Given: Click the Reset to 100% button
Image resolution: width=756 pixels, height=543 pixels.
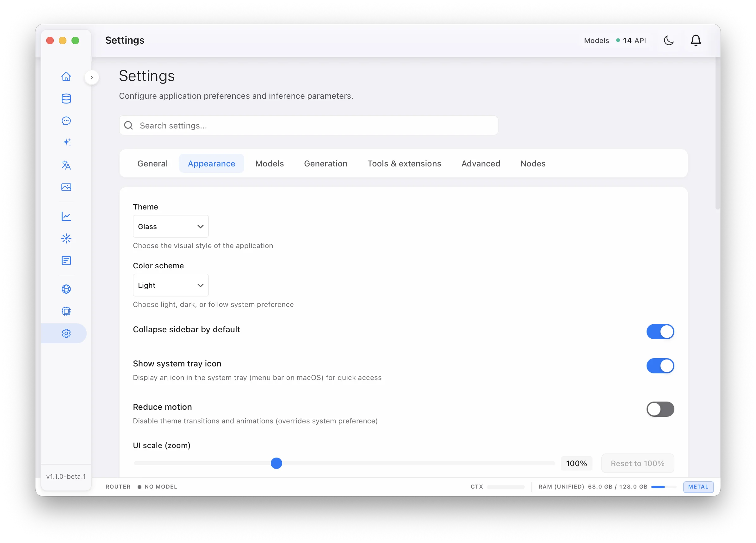Looking at the screenshot, I should 637,463.
